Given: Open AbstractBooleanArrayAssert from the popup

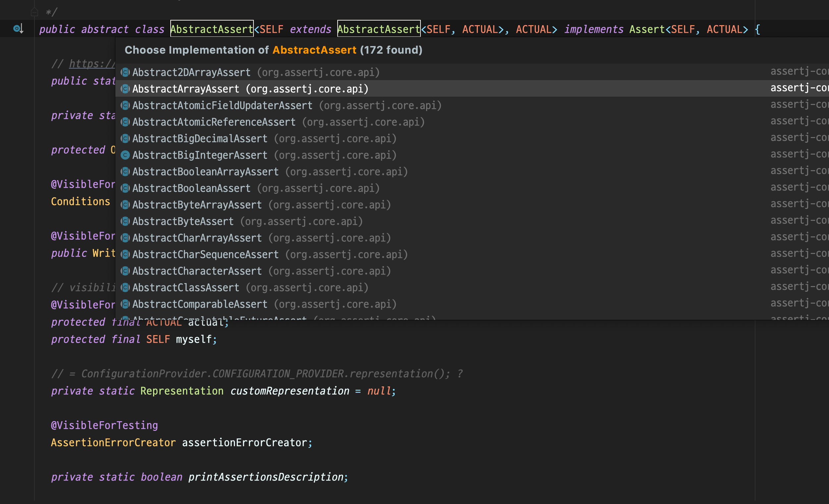Looking at the screenshot, I should tap(205, 172).
